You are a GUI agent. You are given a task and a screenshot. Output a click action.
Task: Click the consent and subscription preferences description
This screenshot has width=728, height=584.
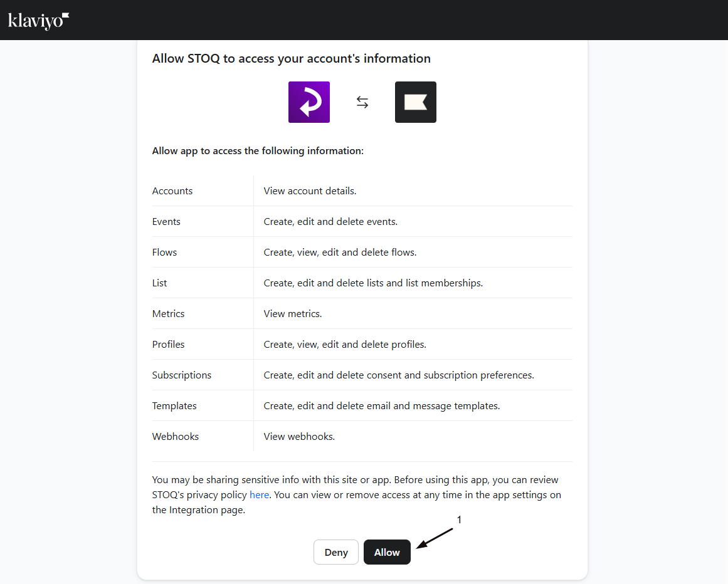pyautogui.click(x=399, y=375)
